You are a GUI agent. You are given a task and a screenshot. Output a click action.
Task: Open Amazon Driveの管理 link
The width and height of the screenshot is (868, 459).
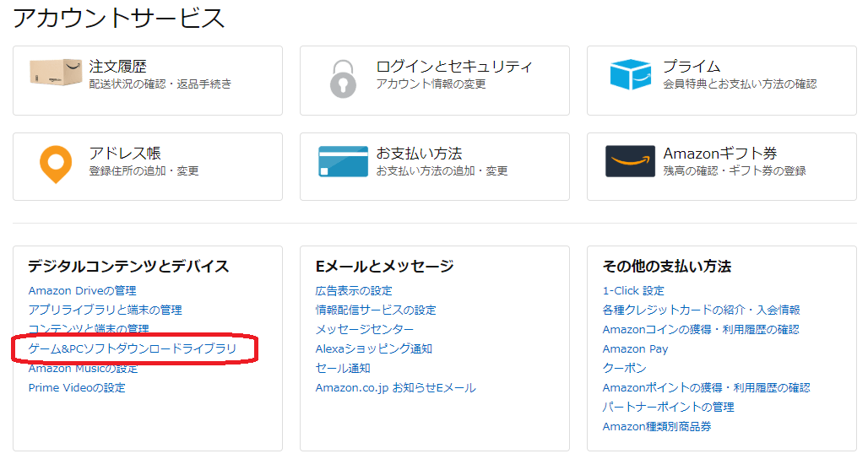click(83, 291)
